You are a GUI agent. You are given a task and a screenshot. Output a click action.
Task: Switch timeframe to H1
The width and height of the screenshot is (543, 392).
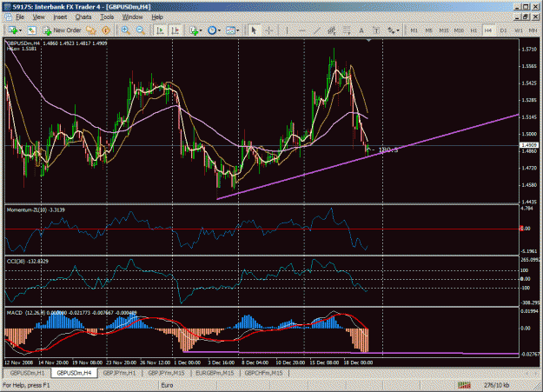[473, 30]
